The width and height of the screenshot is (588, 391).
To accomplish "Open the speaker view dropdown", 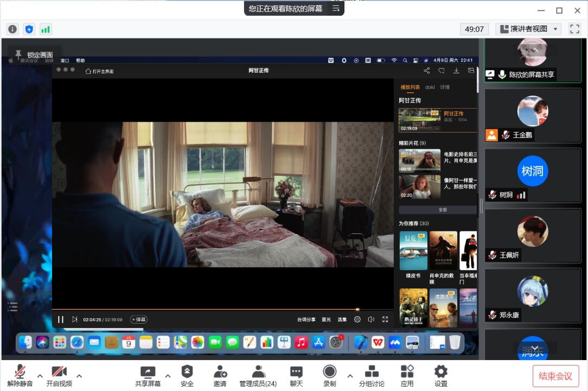I will coord(529,29).
